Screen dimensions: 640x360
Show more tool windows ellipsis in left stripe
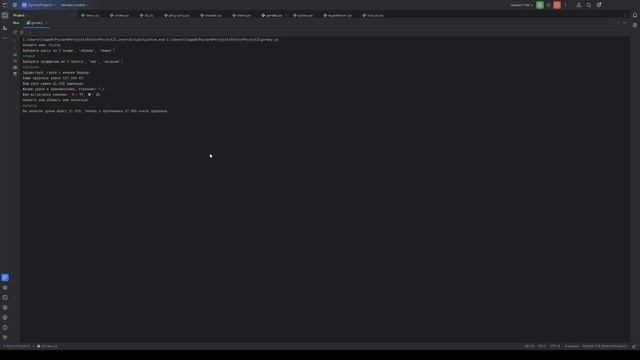pos(5,38)
